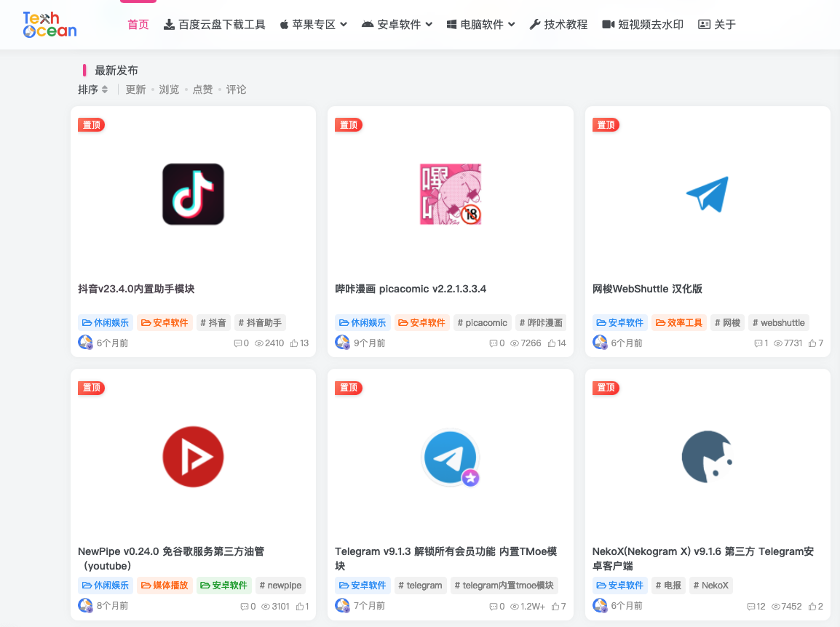The image size is (840, 627).
Task: Click like count 13 on 抖音 card
Action: (x=299, y=343)
